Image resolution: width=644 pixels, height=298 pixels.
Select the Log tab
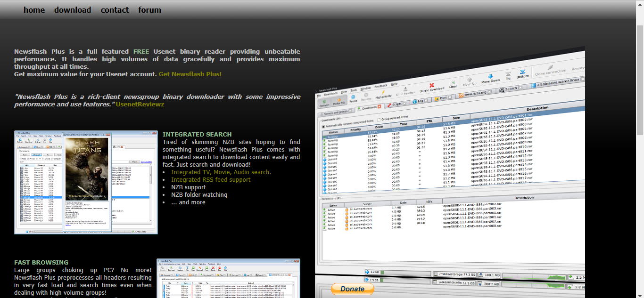click(420, 101)
